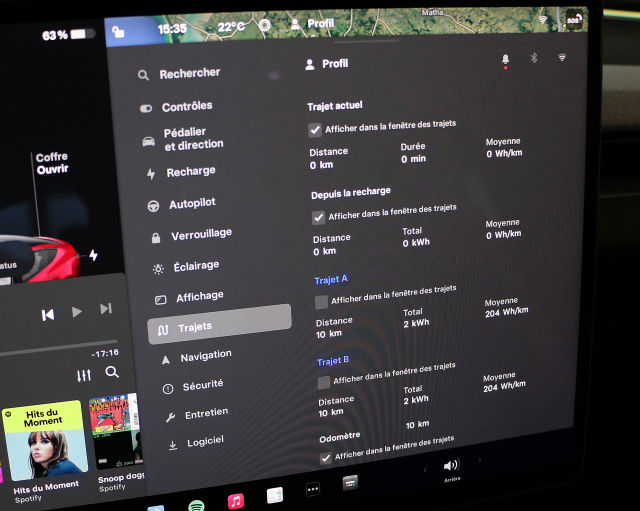
Task: Increase volume with the right arrow
Action: click(x=479, y=461)
